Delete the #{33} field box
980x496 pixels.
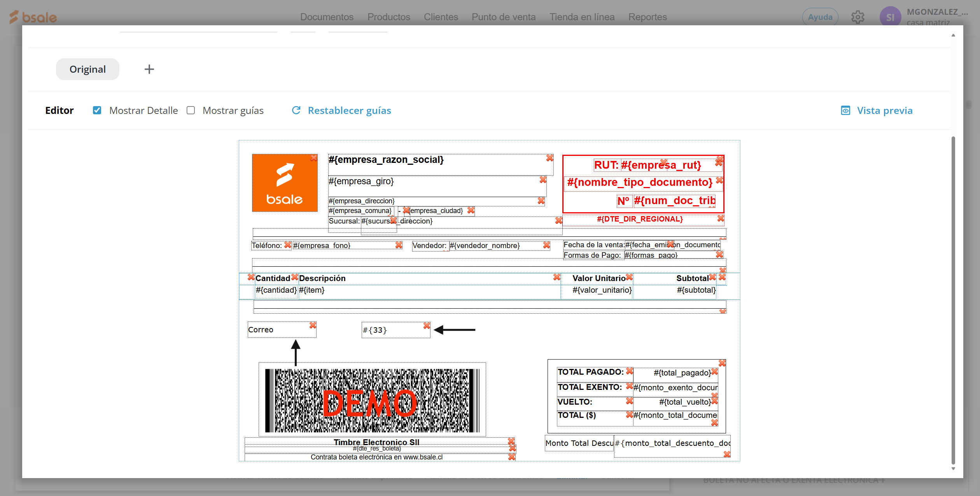pos(427,325)
